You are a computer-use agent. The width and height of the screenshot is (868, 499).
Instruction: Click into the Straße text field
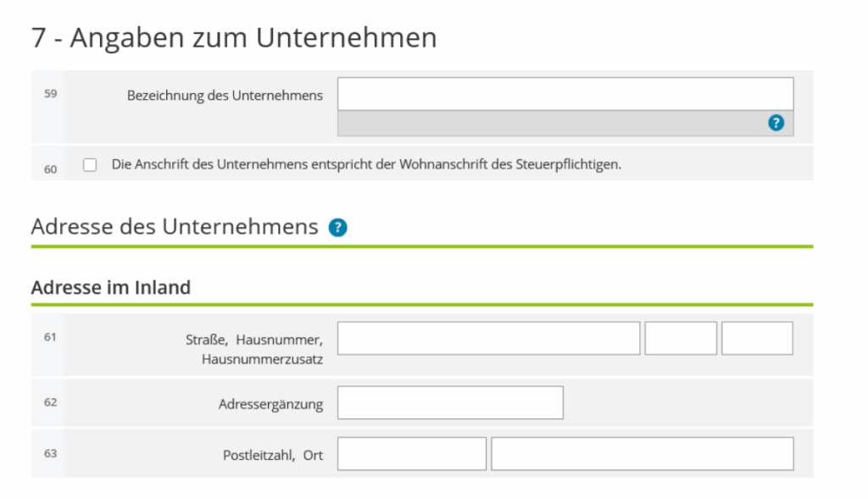click(x=488, y=338)
